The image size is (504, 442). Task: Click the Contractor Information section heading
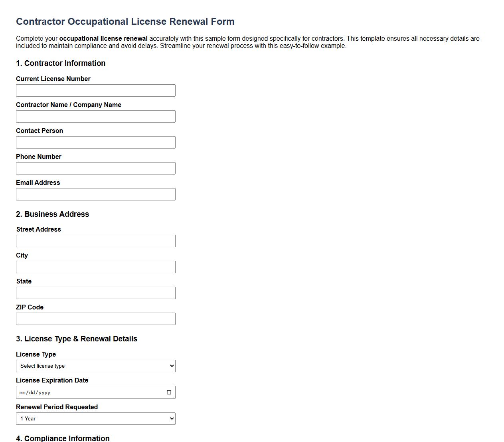click(60, 63)
